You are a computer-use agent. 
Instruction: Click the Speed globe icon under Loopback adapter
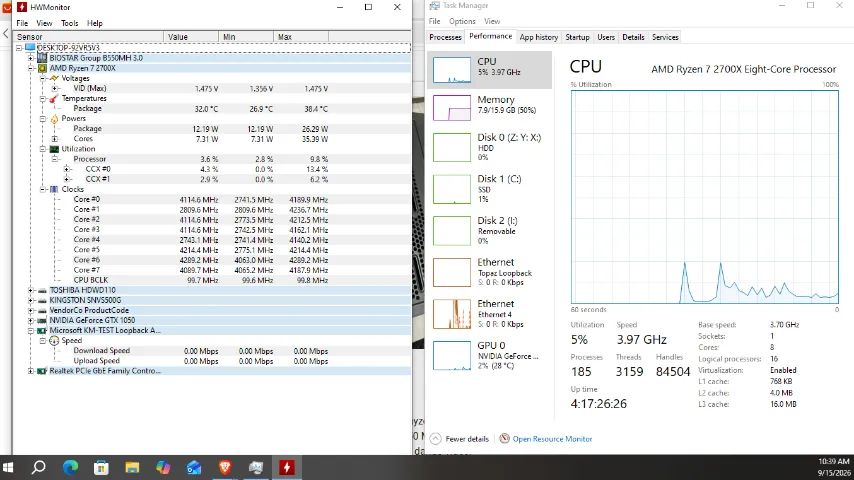tap(54, 341)
